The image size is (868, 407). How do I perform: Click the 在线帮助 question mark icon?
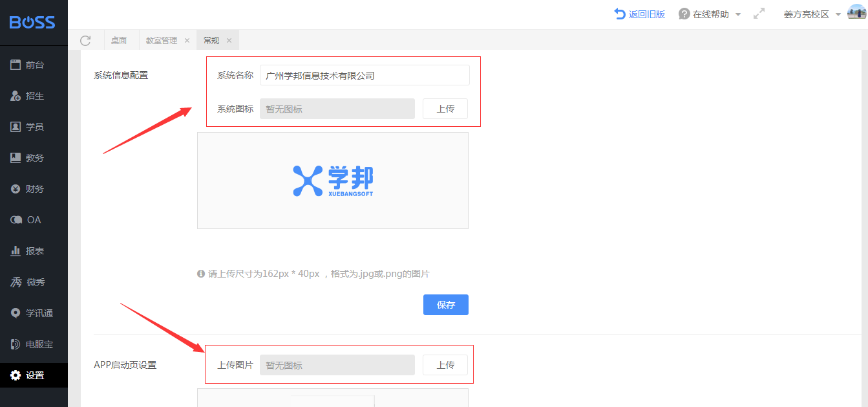point(684,14)
